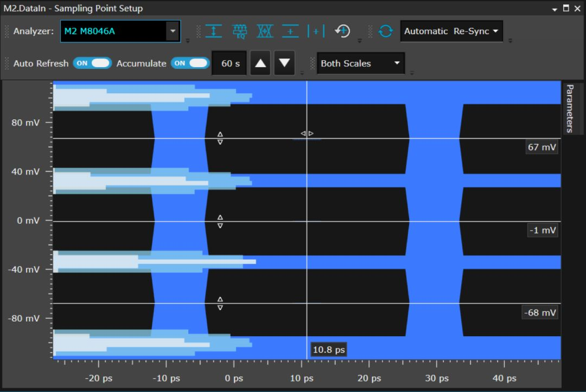Click the -20 ps time axis label
Viewport: 586px width, 392px height.
99,378
